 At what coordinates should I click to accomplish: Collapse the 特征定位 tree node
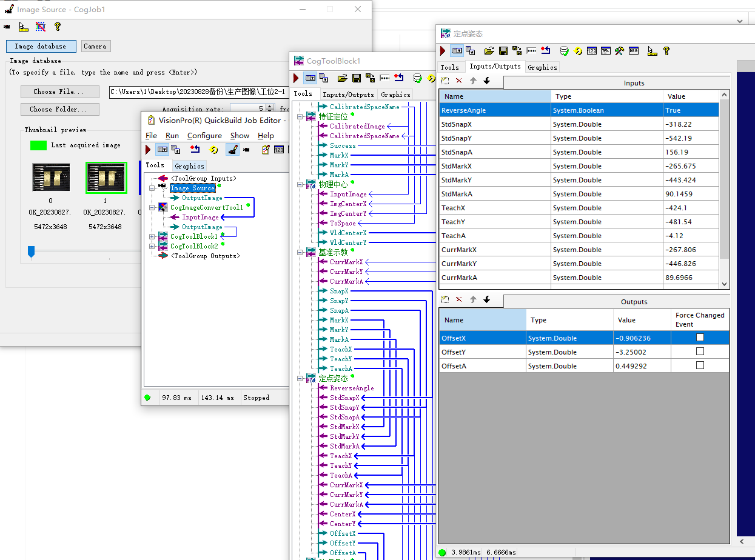click(x=300, y=116)
